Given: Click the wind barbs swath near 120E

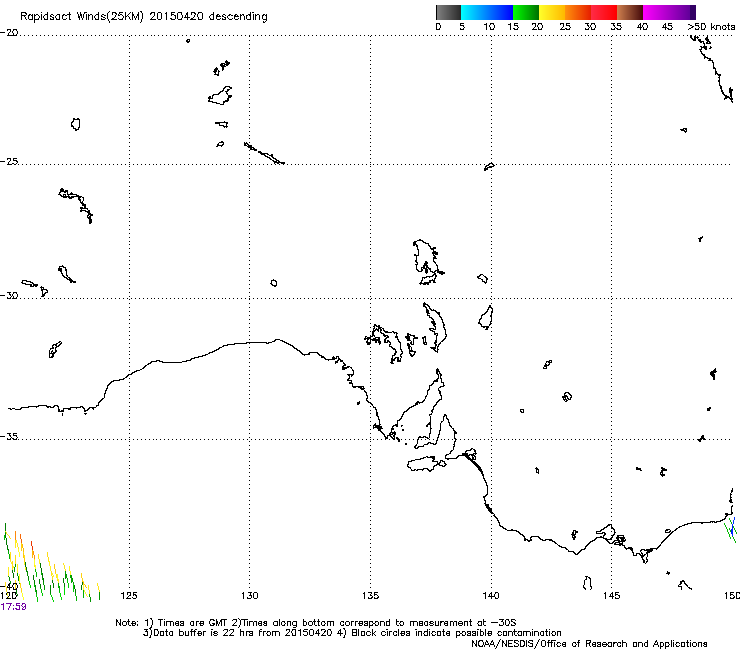Looking at the screenshot, I should pyautogui.click(x=50, y=564).
